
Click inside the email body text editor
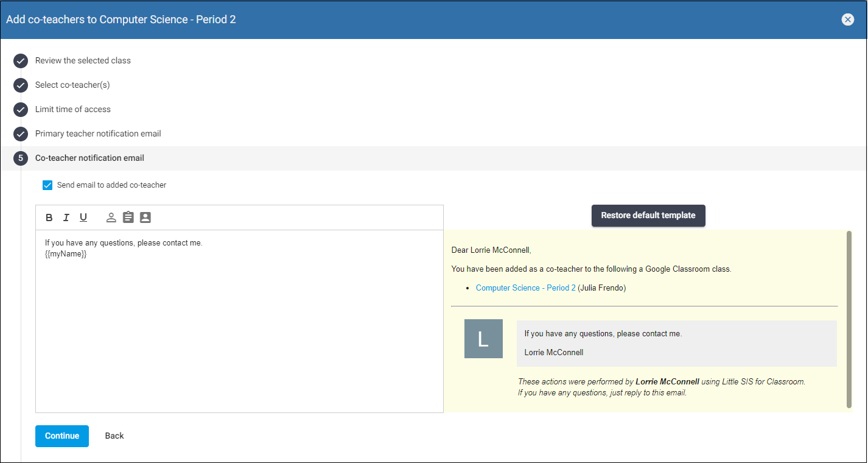pos(239,321)
